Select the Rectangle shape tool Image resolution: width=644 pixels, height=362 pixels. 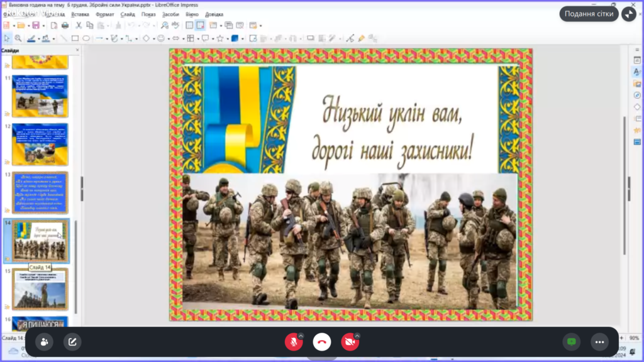pyautogui.click(x=75, y=38)
